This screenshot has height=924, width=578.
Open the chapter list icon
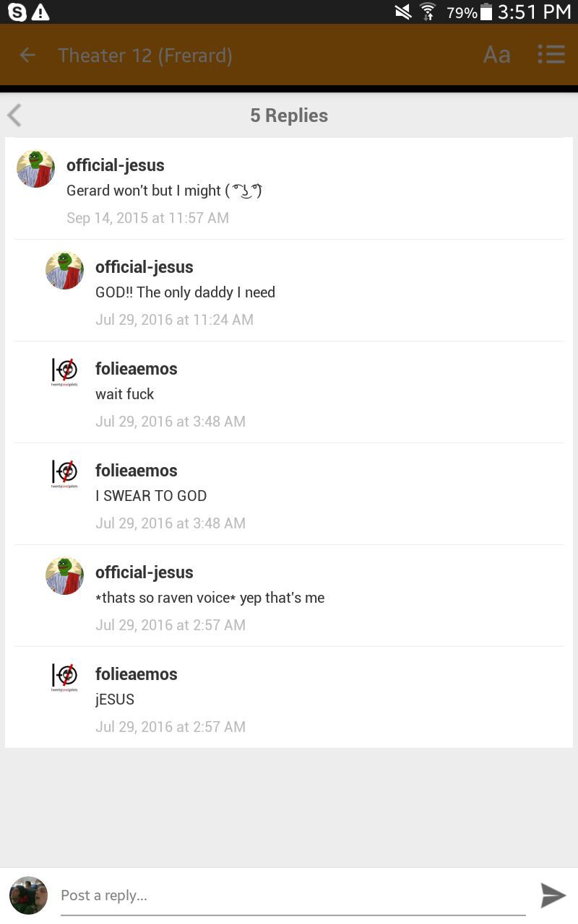click(551, 55)
